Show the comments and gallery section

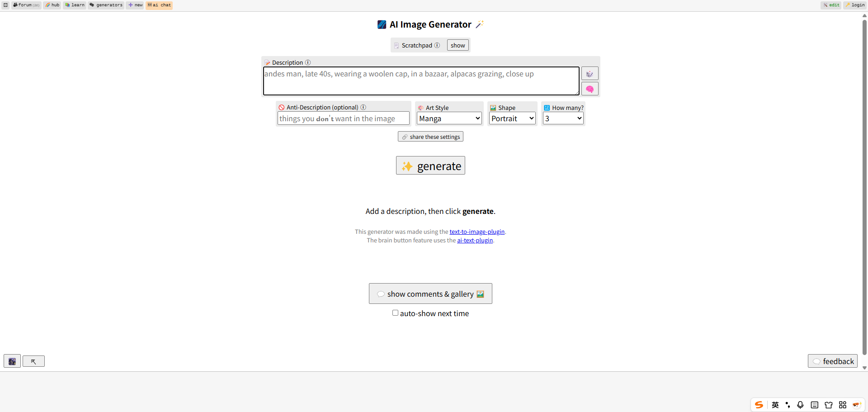coord(430,294)
